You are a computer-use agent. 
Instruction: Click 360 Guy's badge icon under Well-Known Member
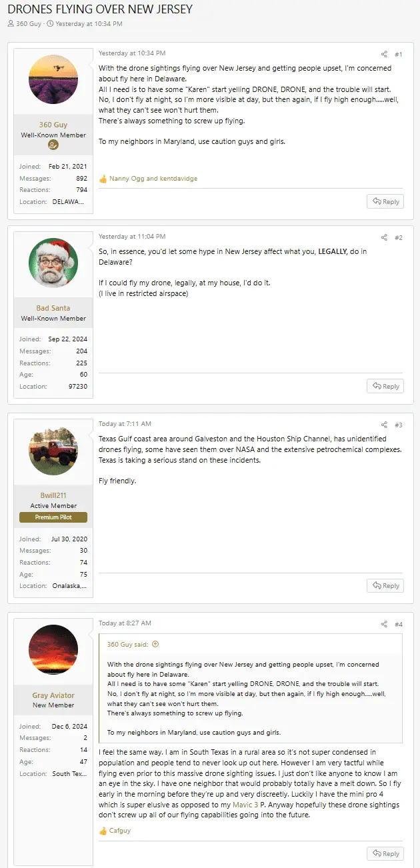(x=53, y=146)
